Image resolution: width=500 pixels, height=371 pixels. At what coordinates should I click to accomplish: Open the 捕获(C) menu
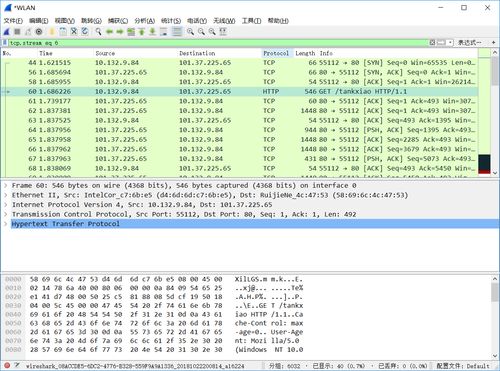(x=118, y=21)
